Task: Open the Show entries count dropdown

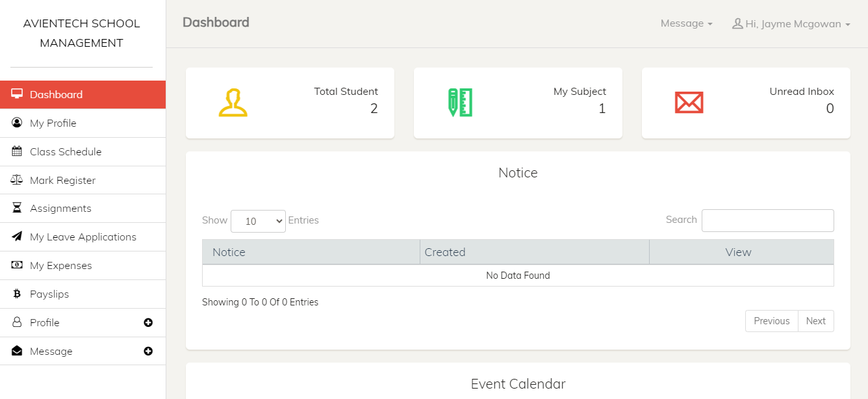Action: coord(258,221)
